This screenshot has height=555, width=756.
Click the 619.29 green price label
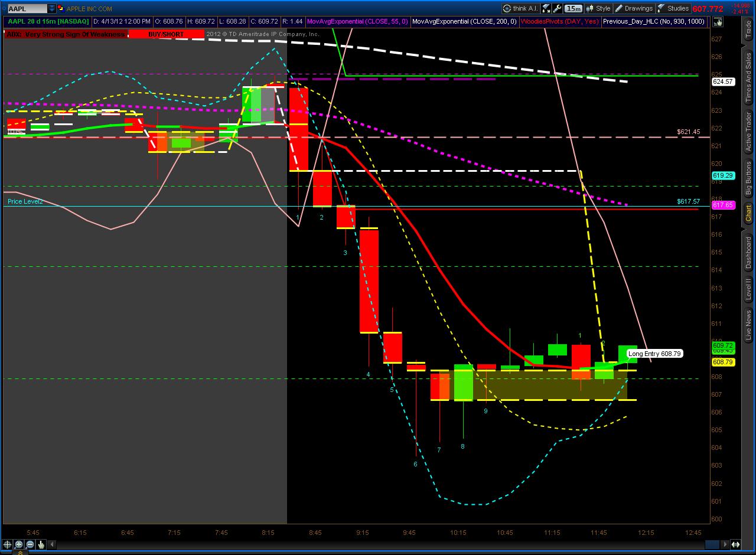[723, 175]
